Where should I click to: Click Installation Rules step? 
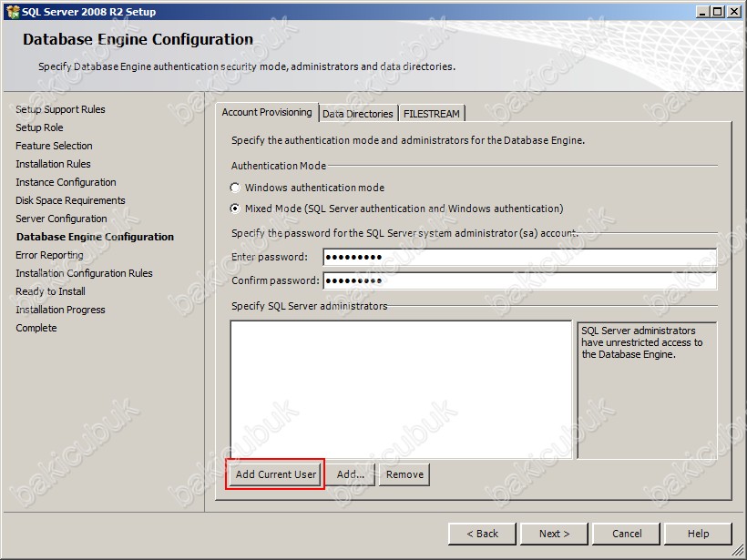click(x=53, y=164)
